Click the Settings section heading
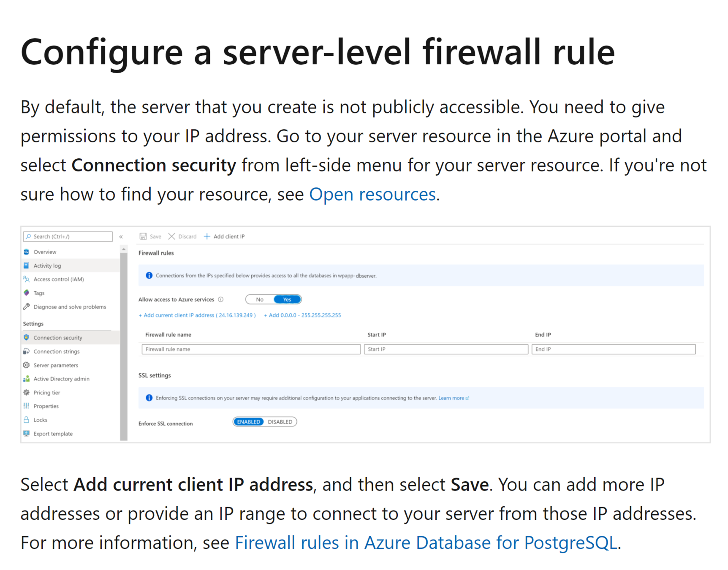The image size is (728, 570). [x=33, y=323]
